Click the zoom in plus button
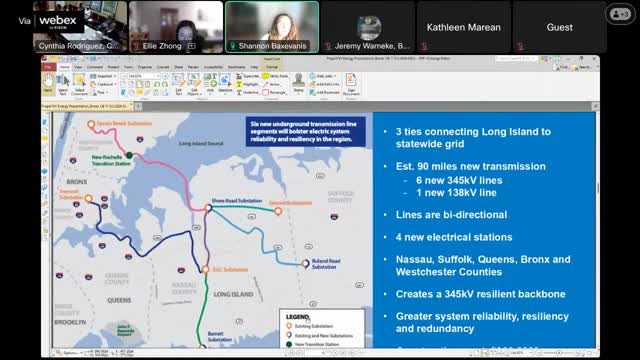 [165, 76]
